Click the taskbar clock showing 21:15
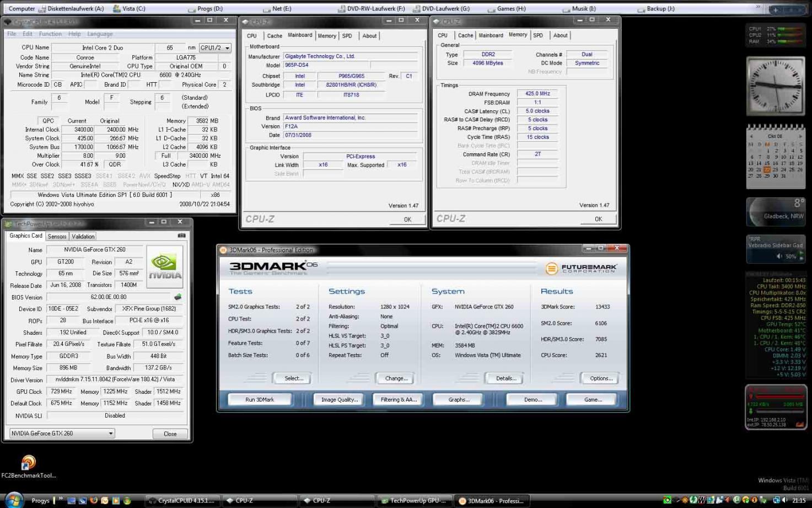The width and height of the screenshot is (812, 508). (x=798, y=500)
